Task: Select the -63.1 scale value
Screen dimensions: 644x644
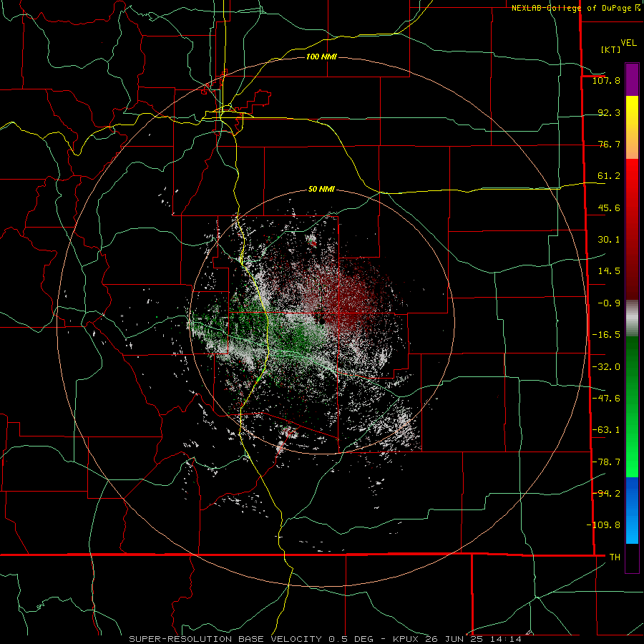Action: (x=606, y=430)
